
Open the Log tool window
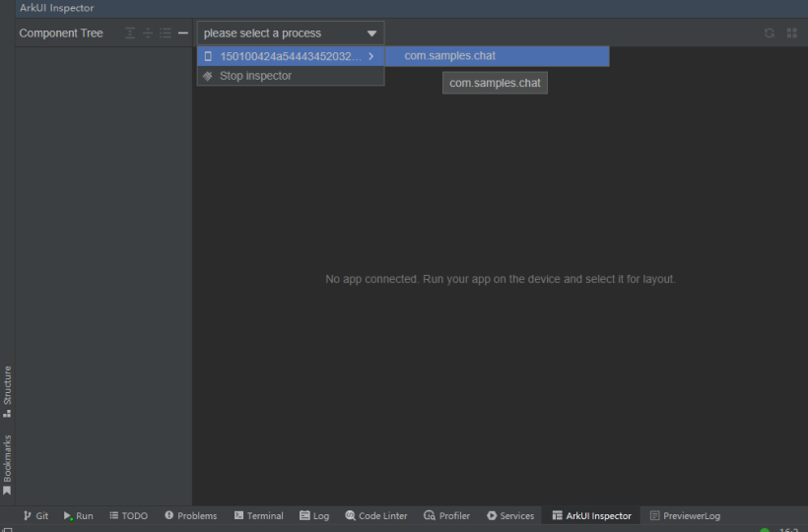[x=314, y=515]
